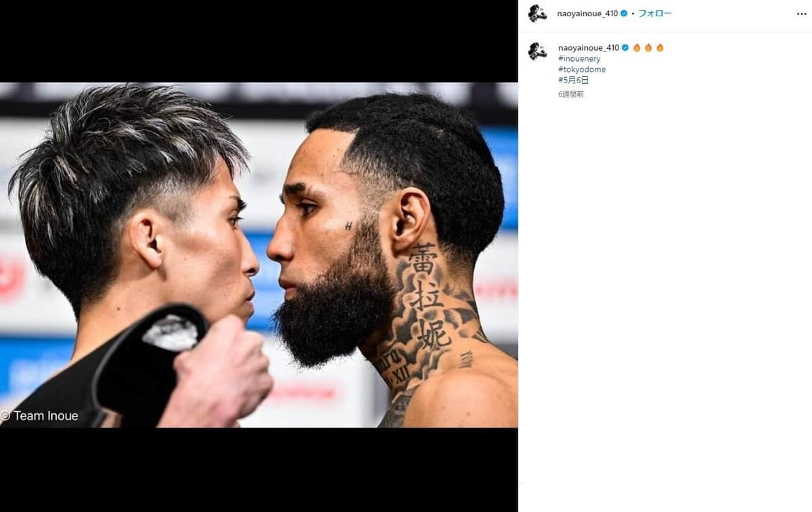This screenshot has height=512, width=812.
Task: Open the #tokyodome hashtag
Action: coord(582,70)
